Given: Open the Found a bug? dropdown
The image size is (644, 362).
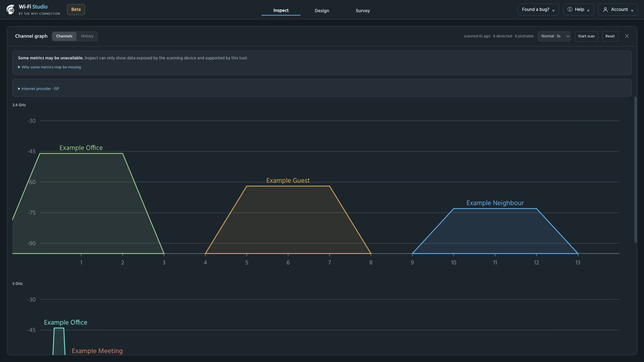Looking at the screenshot, I should 538,10.
